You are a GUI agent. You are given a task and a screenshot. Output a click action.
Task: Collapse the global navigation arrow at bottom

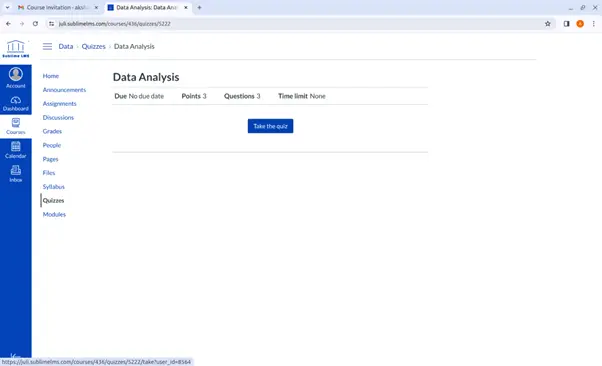pyautogui.click(x=16, y=355)
